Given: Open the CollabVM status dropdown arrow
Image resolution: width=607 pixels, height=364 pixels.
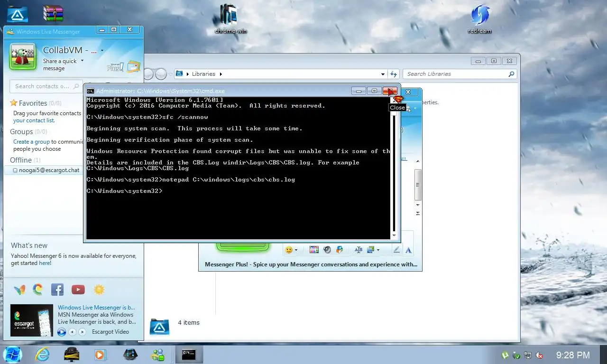Looking at the screenshot, I should coord(102,51).
